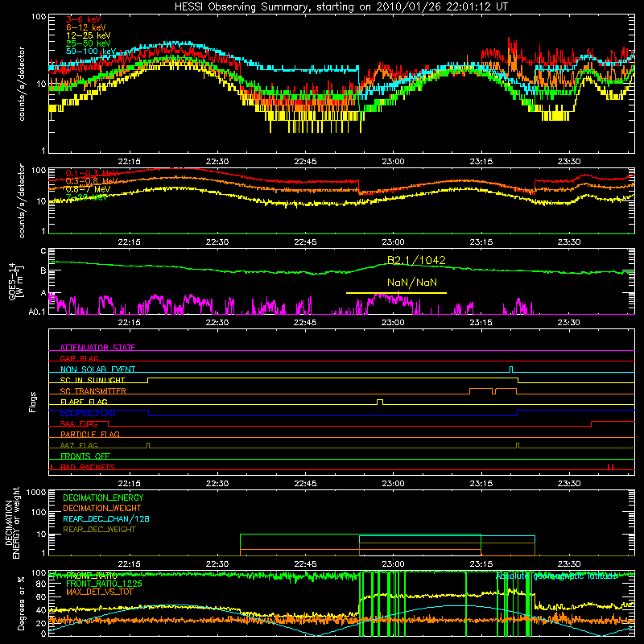Viewport: 644px width, 644px height.
Task: Click the Degrees or % axis label
Action: coord(21,604)
